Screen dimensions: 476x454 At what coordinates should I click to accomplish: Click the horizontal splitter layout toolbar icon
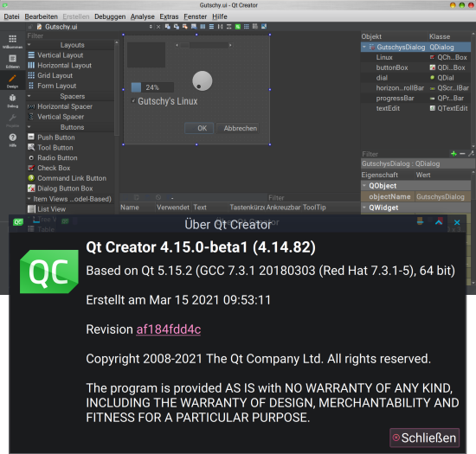221,27
